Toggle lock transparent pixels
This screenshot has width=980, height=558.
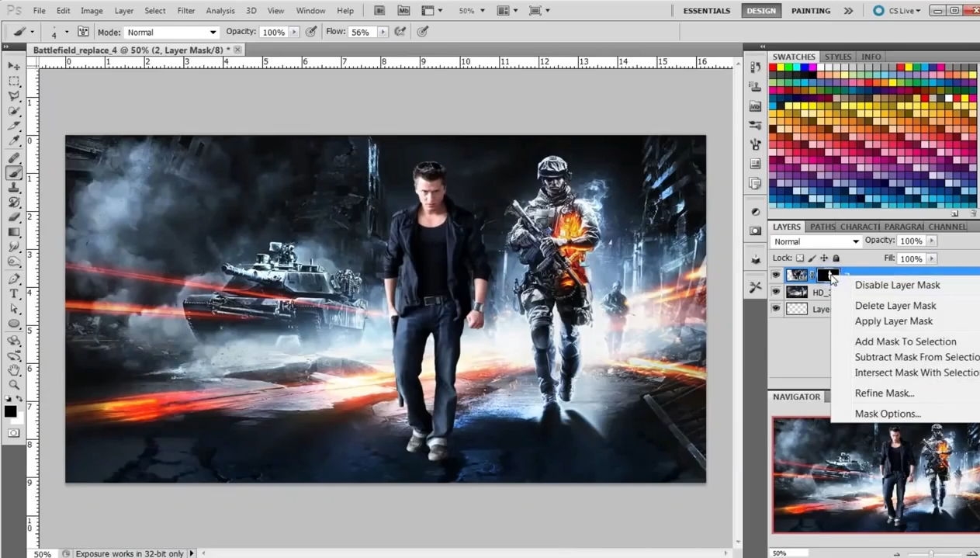tap(800, 258)
